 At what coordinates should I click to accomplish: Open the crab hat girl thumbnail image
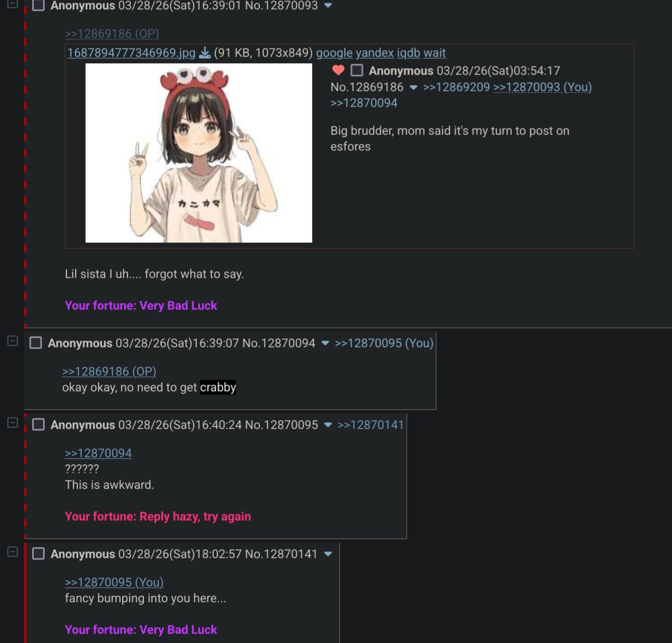point(199,153)
